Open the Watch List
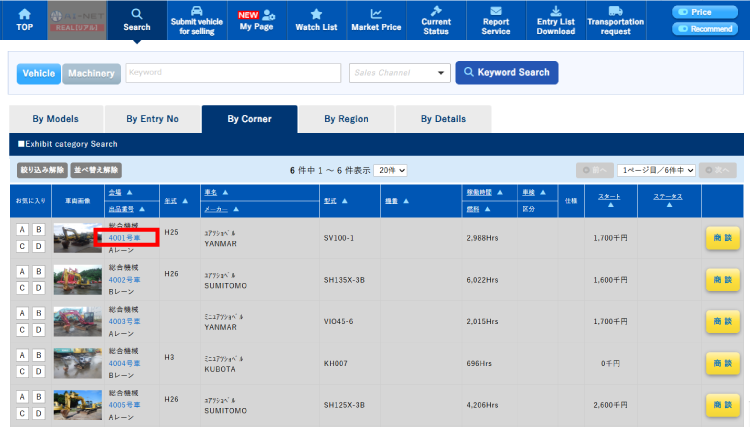This screenshot has width=750, height=427. click(x=316, y=20)
